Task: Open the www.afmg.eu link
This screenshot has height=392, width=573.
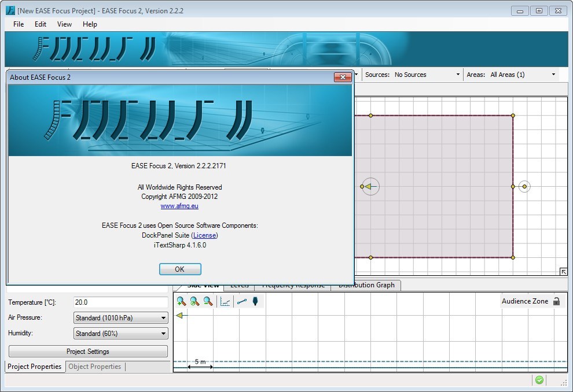Action: (x=179, y=206)
